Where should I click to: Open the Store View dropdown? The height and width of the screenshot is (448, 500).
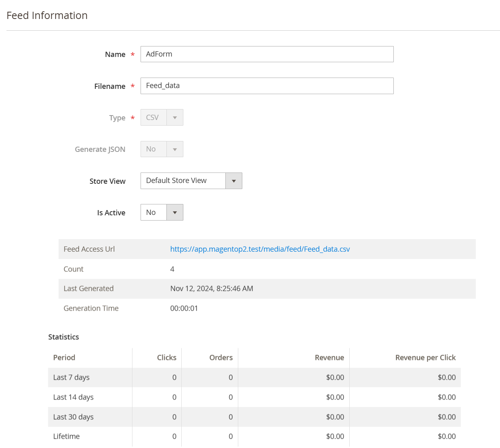[191, 181]
